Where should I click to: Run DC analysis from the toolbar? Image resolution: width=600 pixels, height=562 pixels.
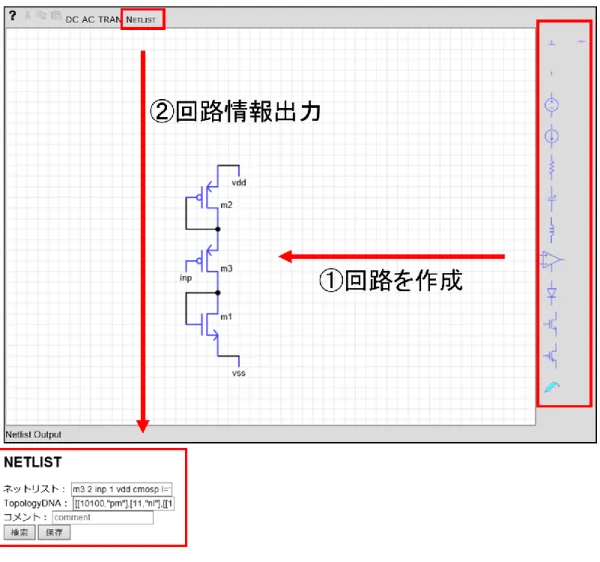point(72,20)
